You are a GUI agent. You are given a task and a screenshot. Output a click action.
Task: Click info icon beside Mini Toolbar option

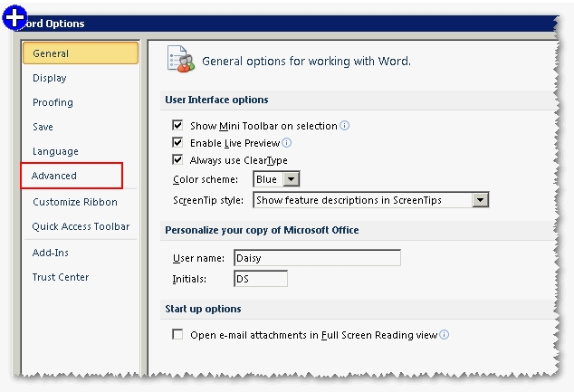pyautogui.click(x=344, y=126)
